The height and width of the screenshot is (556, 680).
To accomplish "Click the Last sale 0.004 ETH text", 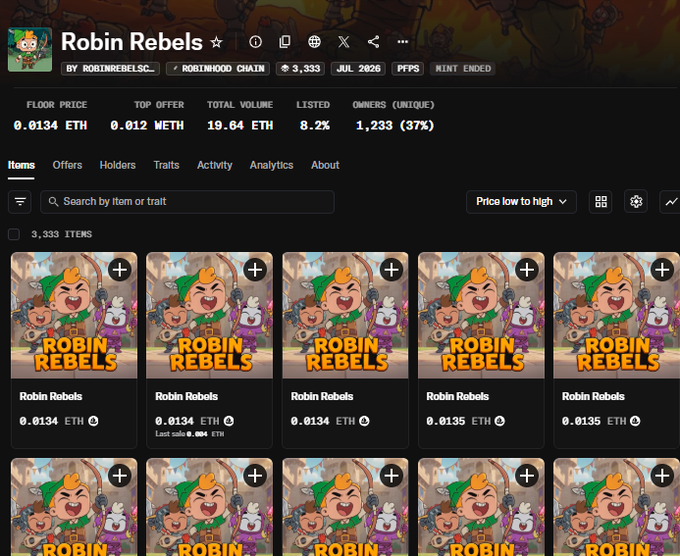I will coord(190,434).
